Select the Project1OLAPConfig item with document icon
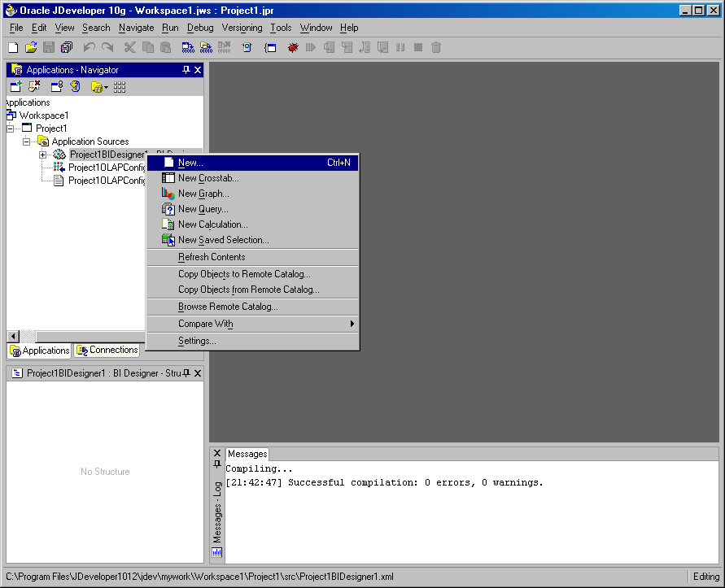The height and width of the screenshot is (588, 725). (x=107, y=181)
